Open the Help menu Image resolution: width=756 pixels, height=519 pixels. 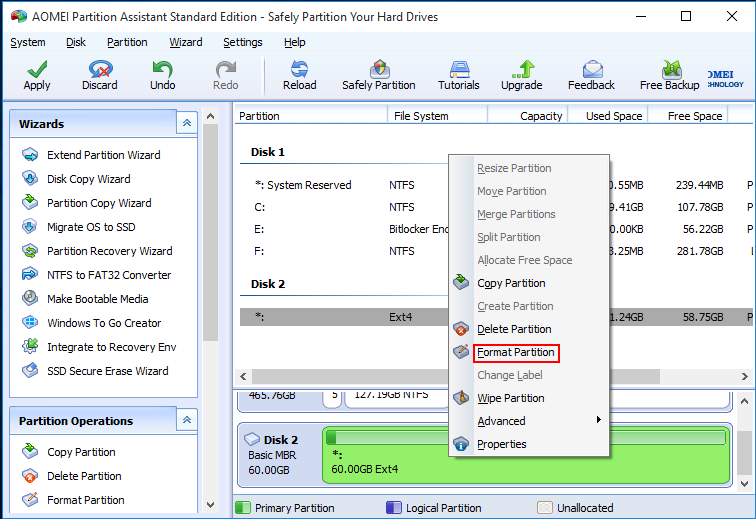pos(295,42)
